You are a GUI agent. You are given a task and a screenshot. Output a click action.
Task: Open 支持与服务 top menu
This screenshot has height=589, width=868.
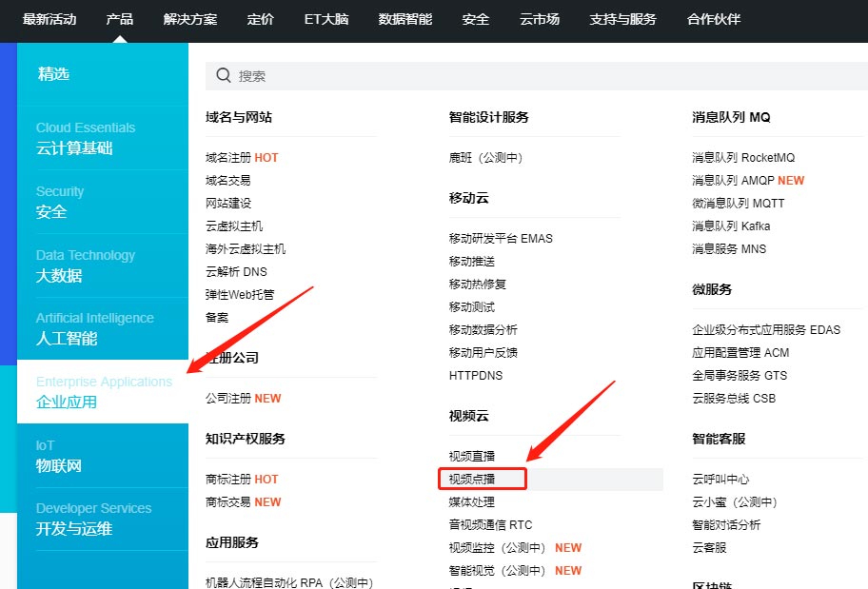622,19
